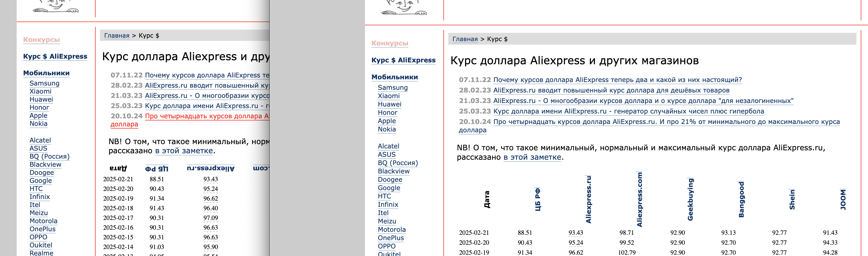868x256 pixels.
Task: Click 97.09 rate for 2025-02-17 on left page
Action: point(211,218)
